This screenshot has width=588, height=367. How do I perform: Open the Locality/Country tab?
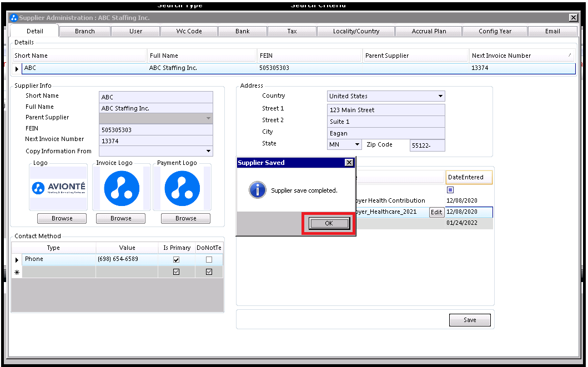(356, 31)
